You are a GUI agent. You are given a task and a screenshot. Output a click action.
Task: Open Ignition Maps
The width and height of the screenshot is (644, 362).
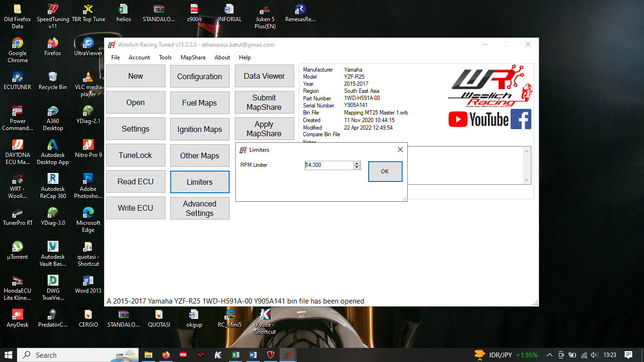200,129
